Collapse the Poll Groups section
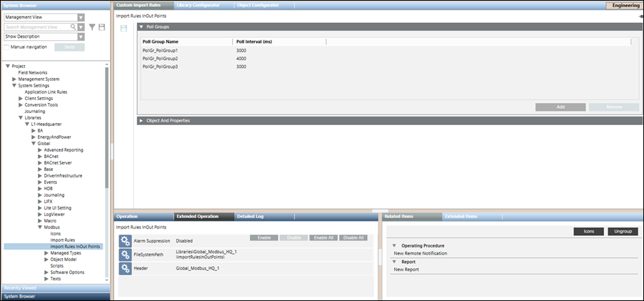Viewport: 644px width, 301px height. pos(141,26)
